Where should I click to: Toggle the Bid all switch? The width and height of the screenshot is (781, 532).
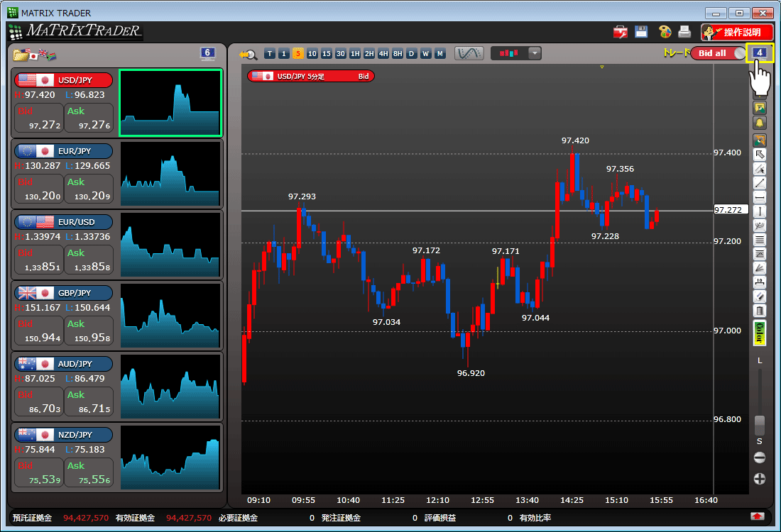(x=719, y=53)
